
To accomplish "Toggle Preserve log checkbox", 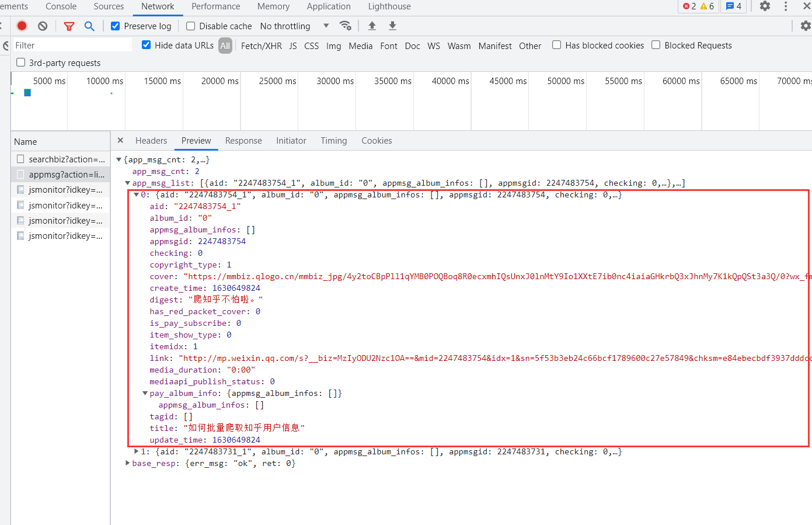I will pos(115,26).
